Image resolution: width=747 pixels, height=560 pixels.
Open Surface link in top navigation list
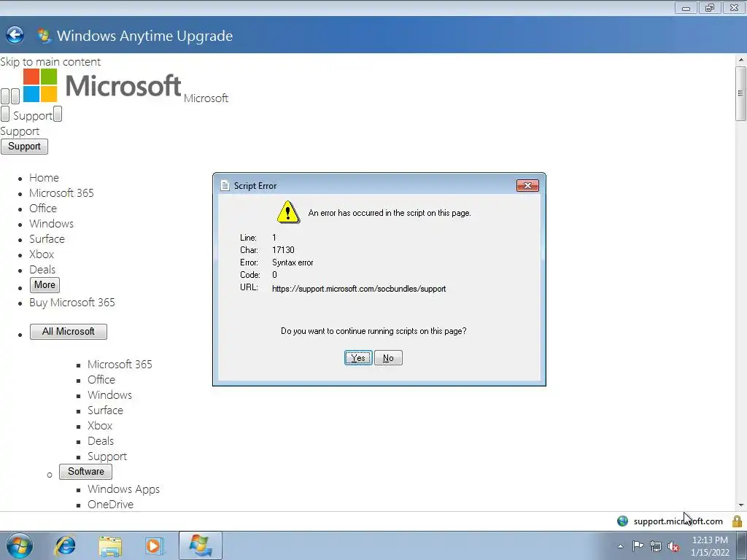click(x=47, y=238)
